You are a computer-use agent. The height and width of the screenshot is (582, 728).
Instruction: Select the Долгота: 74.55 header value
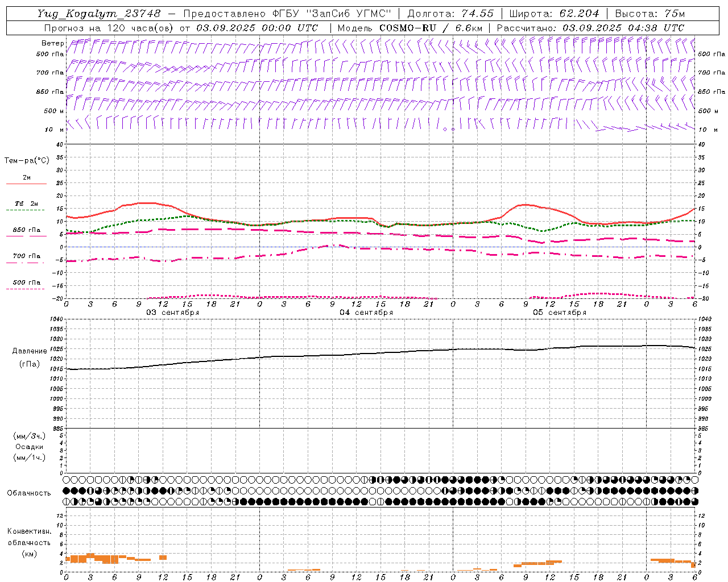(450, 14)
